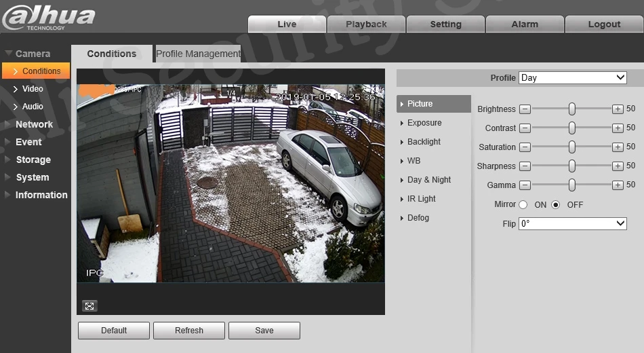Select the Conditions tab
This screenshot has width=644, height=353.
click(x=111, y=54)
